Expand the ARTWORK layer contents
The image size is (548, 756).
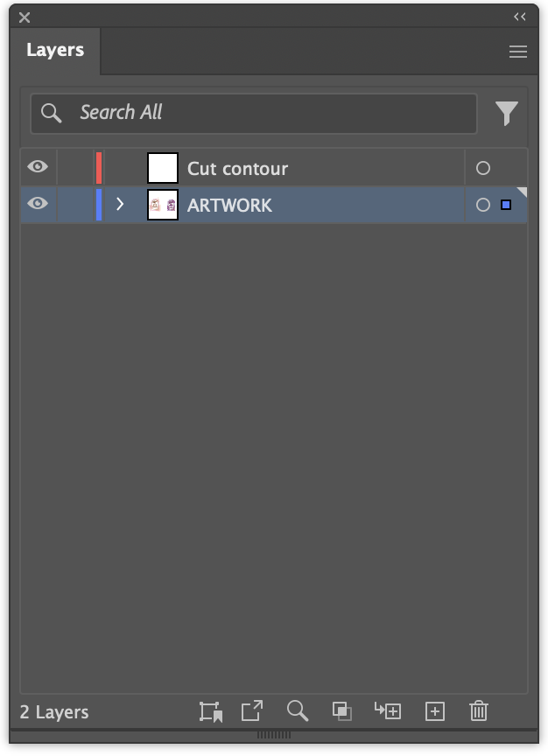tap(121, 204)
